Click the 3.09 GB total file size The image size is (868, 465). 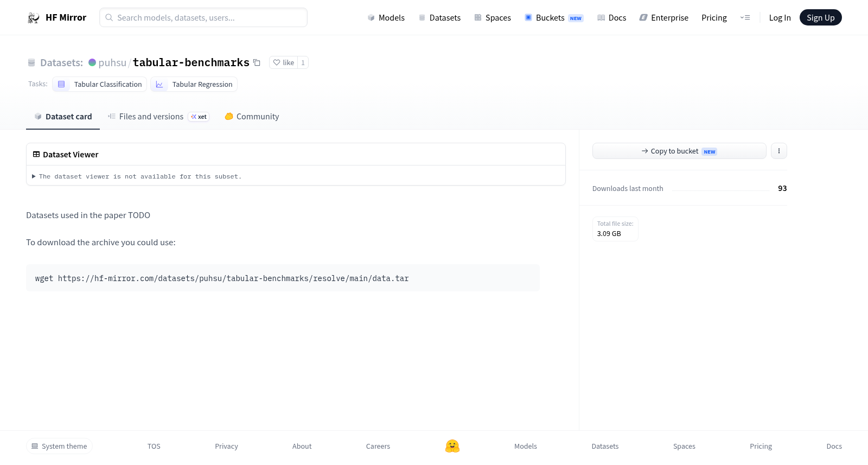coord(609,234)
